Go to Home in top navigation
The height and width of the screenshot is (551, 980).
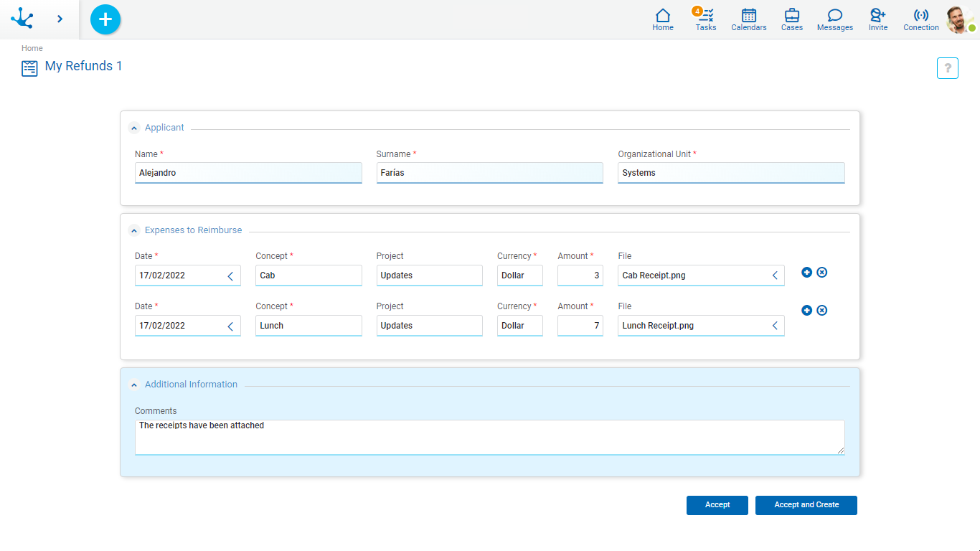point(662,19)
